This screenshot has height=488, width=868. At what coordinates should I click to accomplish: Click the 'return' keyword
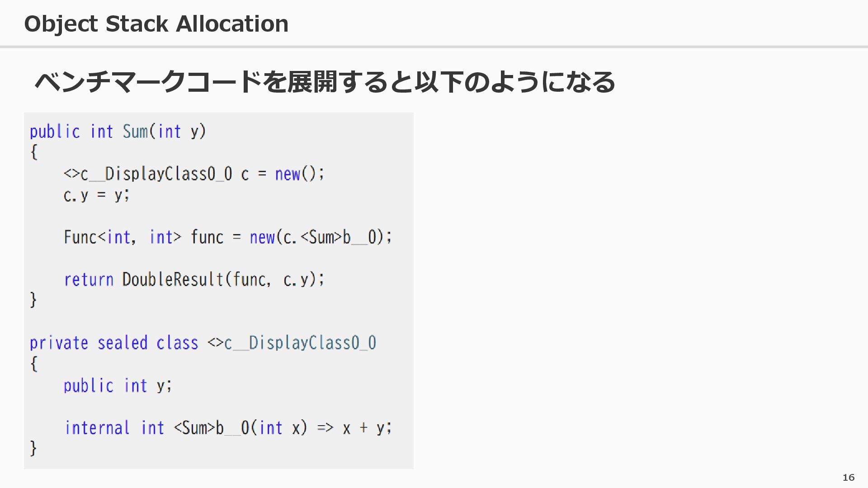(88, 280)
